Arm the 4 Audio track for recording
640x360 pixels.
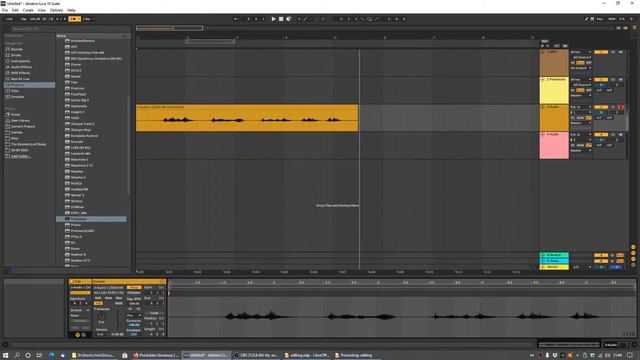pyautogui.click(x=621, y=134)
